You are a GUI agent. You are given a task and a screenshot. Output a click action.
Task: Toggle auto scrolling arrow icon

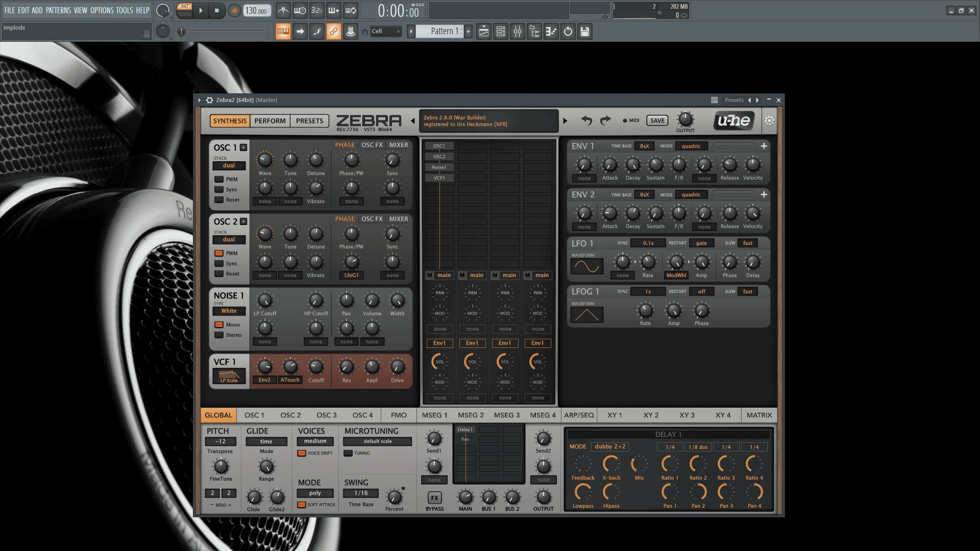point(300,32)
